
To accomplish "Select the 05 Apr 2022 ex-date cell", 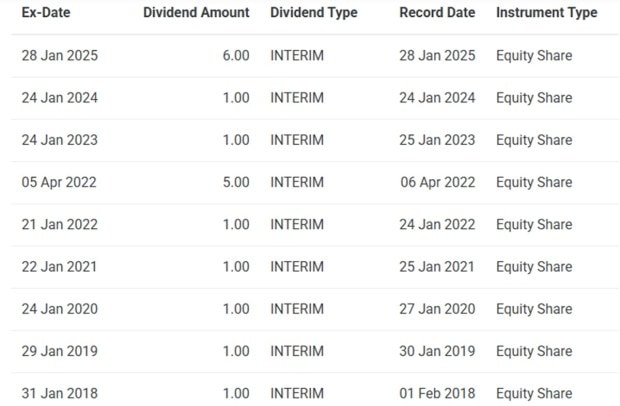I will pyautogui.click(x=59, y=182).
